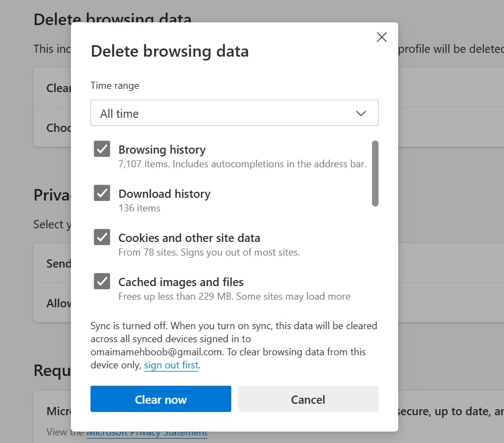Select the "All time" combo box text
Screen dimensions: 504x443
coord(119,113)
